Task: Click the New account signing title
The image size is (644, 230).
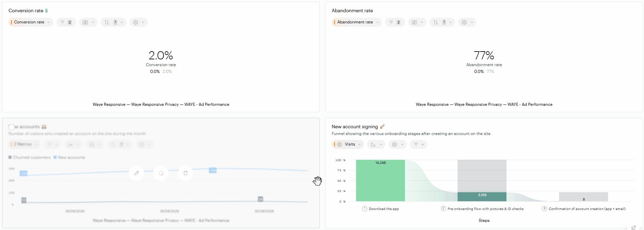Action: pyautogui.click(x=355, y=127)
